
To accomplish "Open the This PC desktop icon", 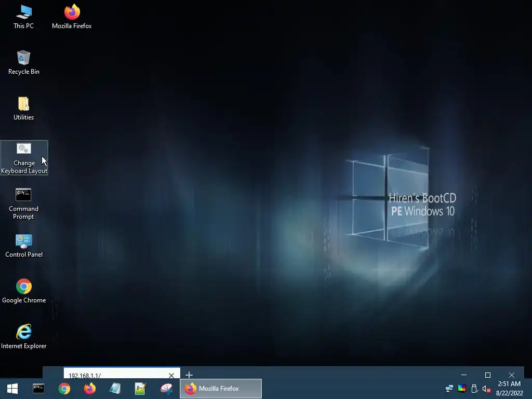I will point(24,17).
